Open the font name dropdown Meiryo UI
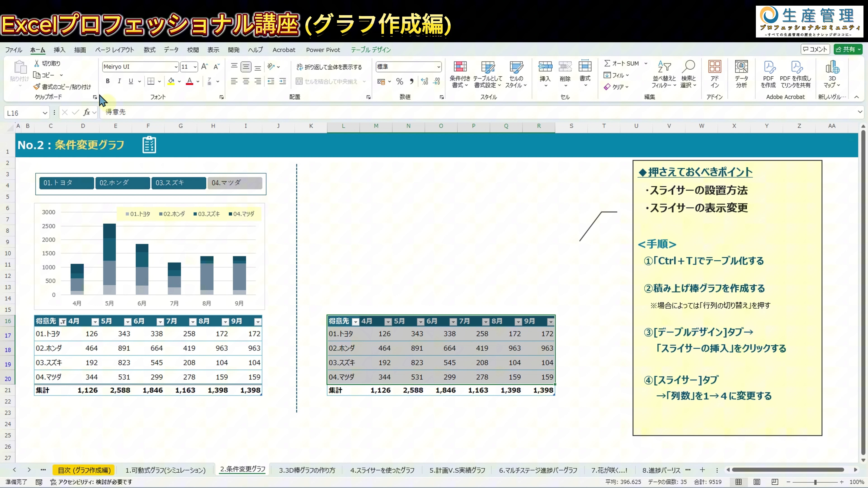This screenshot has width=868, height=488. click(x=176, y=67)
